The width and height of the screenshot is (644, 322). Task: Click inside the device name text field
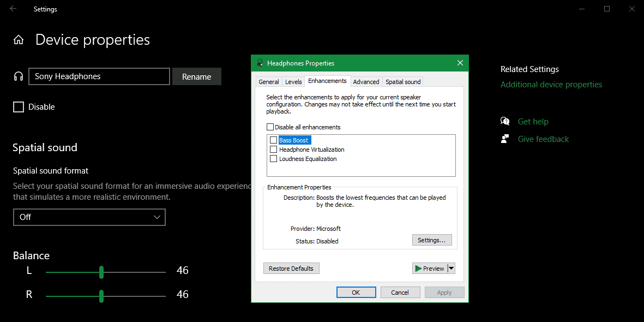point(98,76)
